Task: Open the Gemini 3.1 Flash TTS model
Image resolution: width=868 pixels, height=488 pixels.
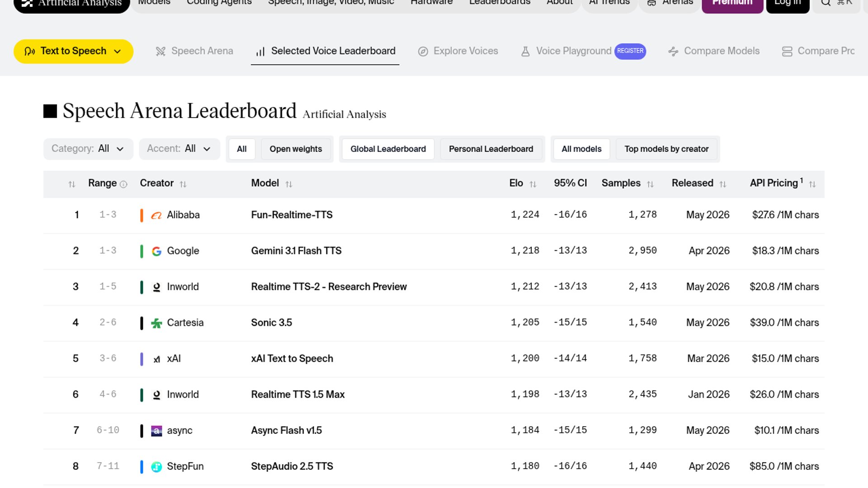Action: (x=296, y=251)
